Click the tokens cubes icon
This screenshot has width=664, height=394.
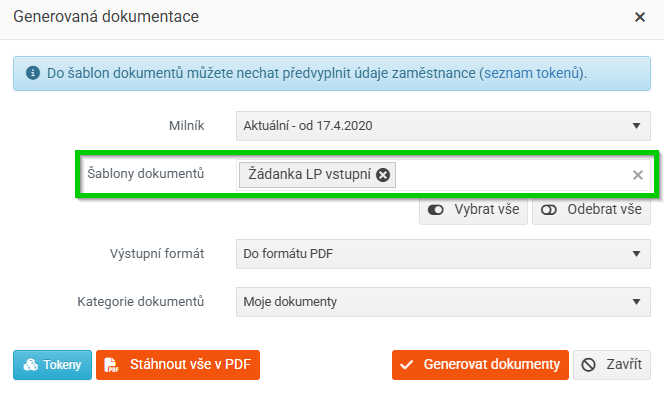30,365
